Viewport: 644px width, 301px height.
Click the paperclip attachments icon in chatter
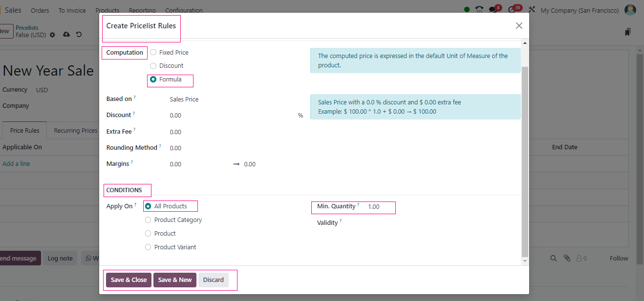pos(567,259)
